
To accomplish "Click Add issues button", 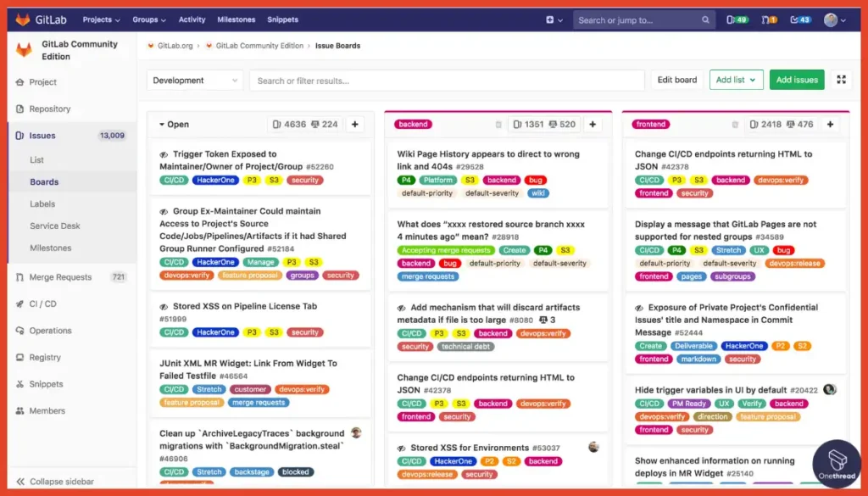I will (x=797, y=80).
